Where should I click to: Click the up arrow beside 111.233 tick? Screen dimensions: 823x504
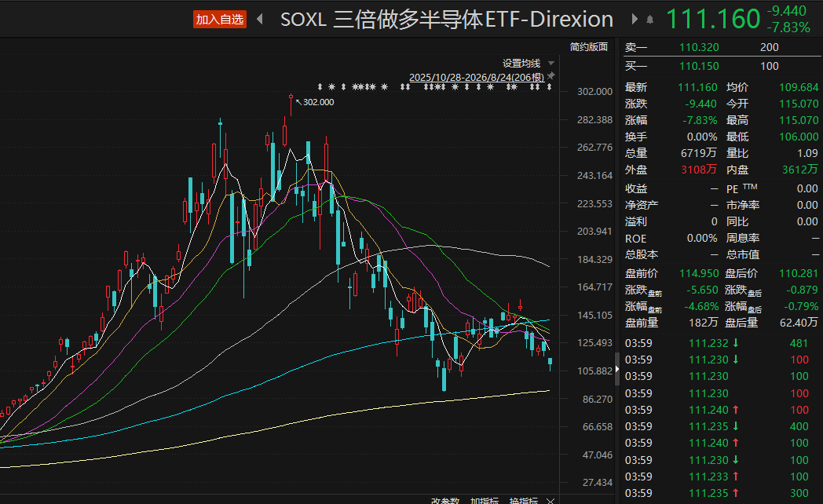736,477
